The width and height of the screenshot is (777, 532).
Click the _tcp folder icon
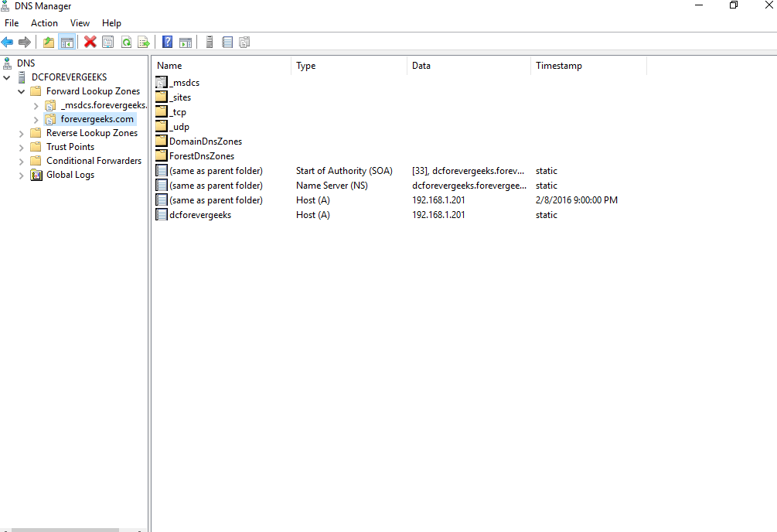tap(162, 111)
